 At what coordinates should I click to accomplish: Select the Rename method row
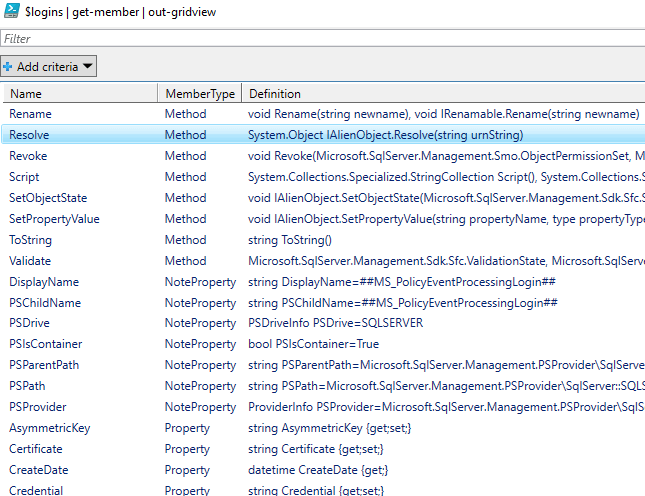(323, 114)
